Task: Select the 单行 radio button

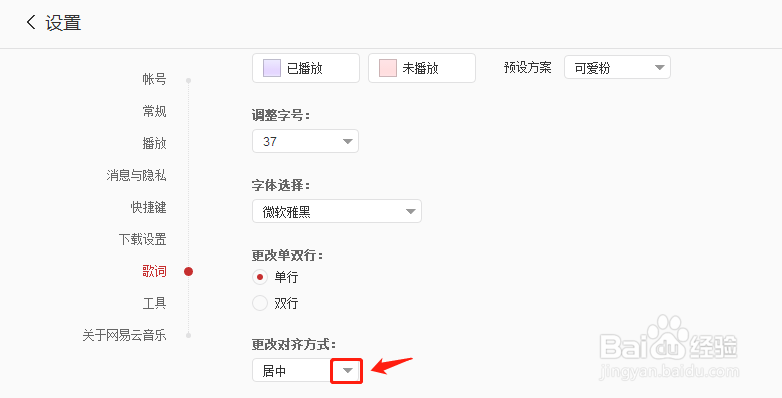Action: (260, 277)
